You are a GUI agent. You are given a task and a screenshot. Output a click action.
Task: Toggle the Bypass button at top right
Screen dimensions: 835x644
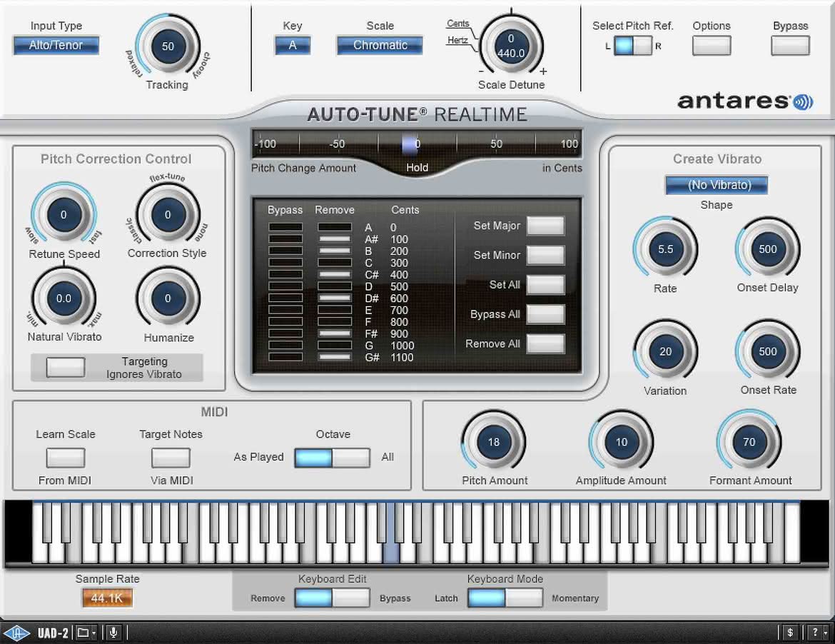tap(790, 46)
